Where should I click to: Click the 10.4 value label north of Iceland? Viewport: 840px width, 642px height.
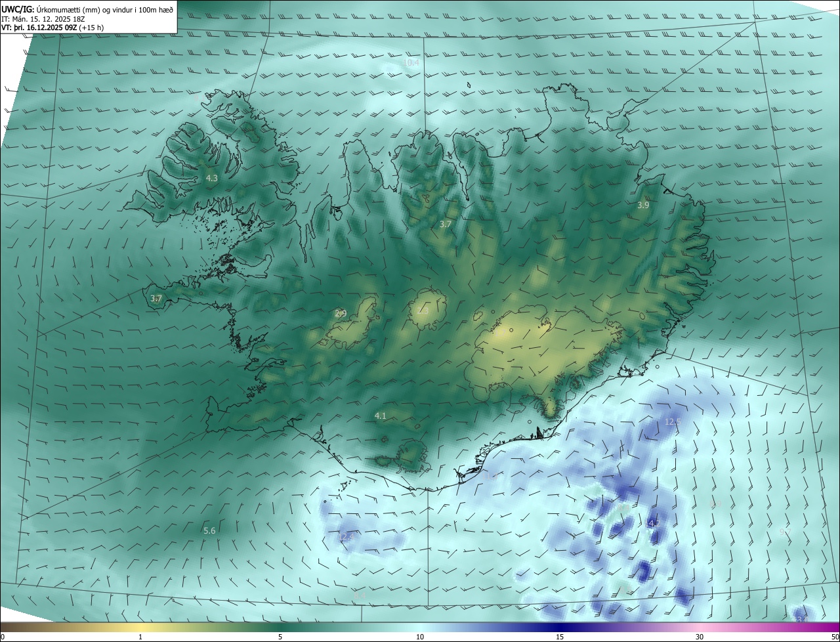click(x=411, y=62)
